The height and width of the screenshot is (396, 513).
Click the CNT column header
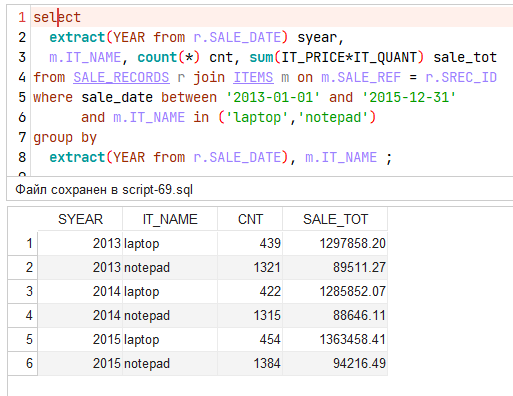[250, 219]
